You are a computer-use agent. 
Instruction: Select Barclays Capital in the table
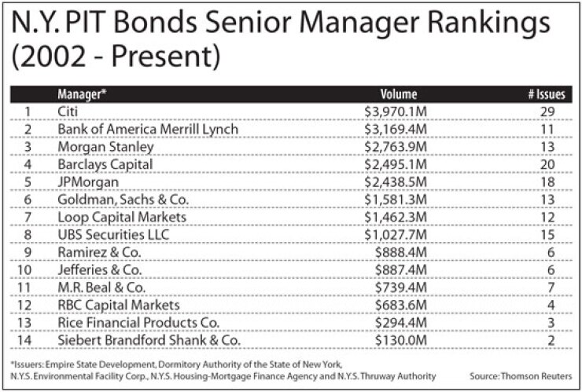(x=101, y=163)
